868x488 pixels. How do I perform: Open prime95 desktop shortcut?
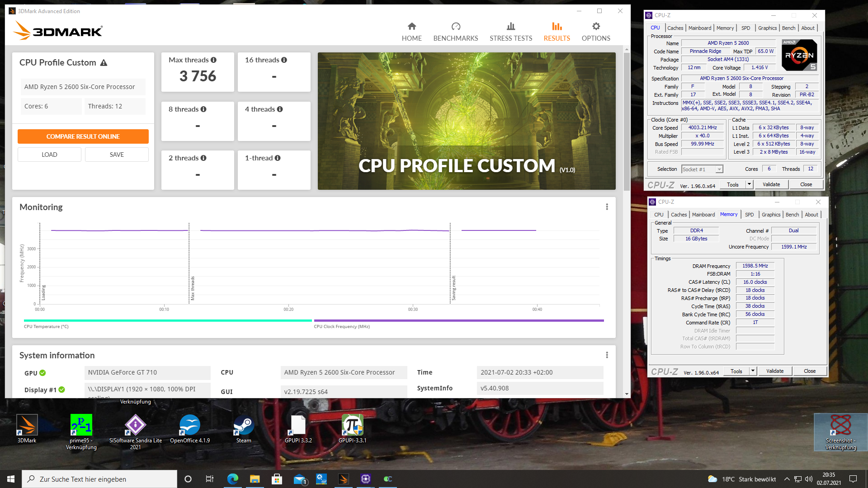click(81, 432)
